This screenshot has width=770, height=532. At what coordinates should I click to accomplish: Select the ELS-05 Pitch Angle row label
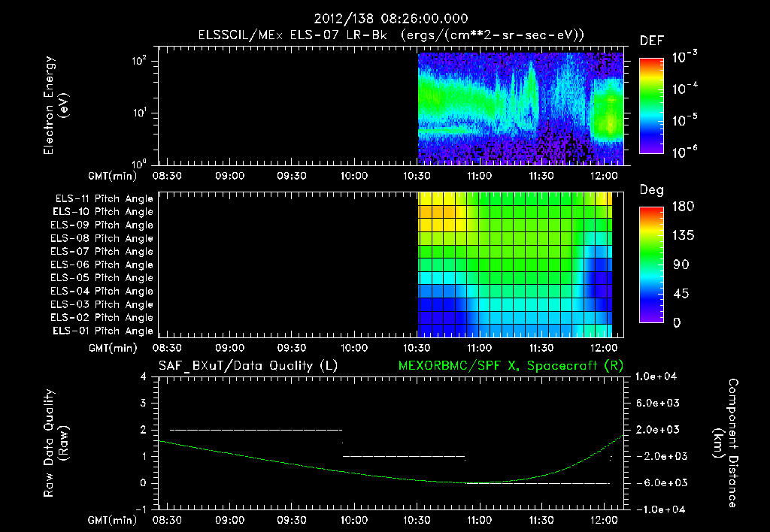102,278
